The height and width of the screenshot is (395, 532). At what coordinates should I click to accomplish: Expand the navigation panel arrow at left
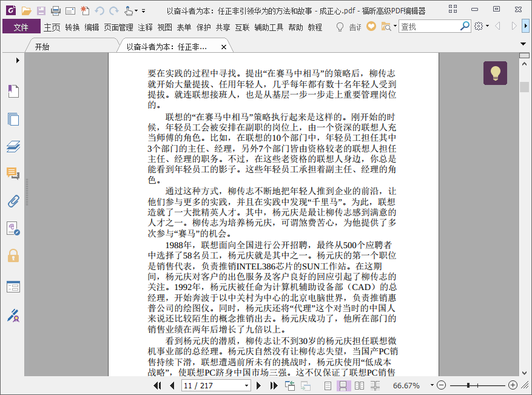(x=18, y=61)
